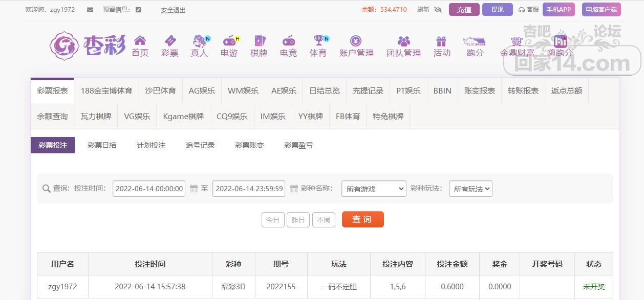Image resolution: width=644 pixels, height=300 pixels.
Task: Expand the 所有玩法 play type dropdown
Action: (470, 189)
